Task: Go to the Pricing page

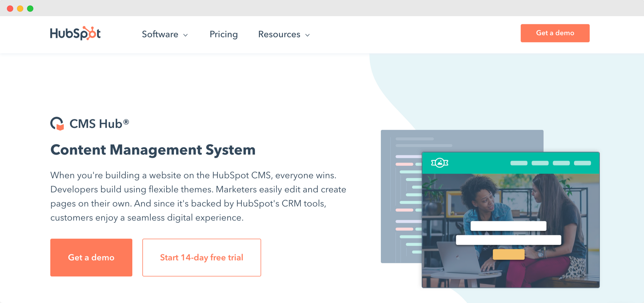Action: (224, 34)
